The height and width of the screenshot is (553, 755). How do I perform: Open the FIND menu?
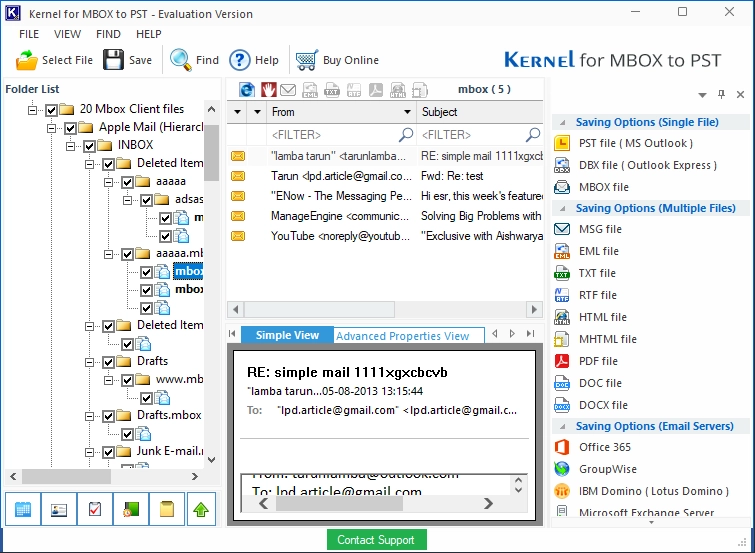point(108,34)
